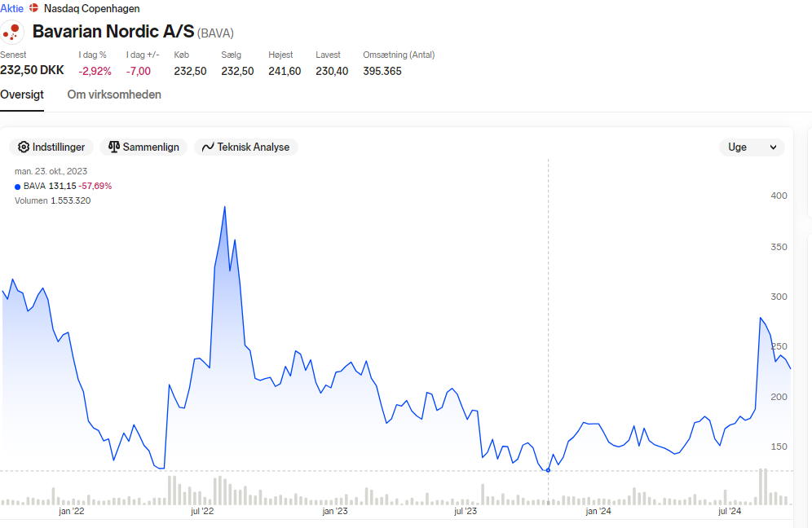812x528 pixels.
Task: Click the Danish flag icon
Action: coord(33,8)
